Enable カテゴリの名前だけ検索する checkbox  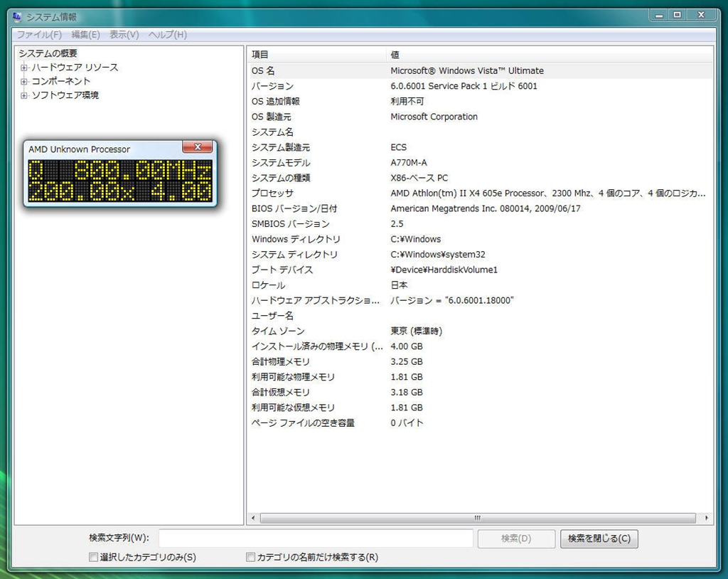coord(250,557)
